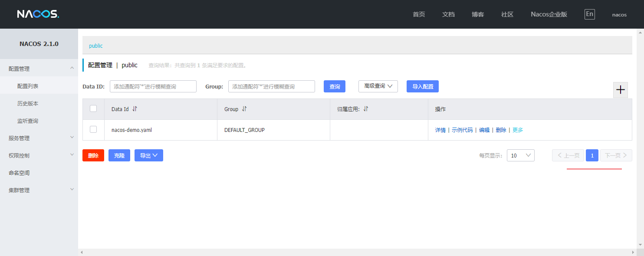The width and height of the screenshot is (644, 256).
Task: Open 示例代码 for nacos-demo.yaml
Action: [x=462, y=130]
